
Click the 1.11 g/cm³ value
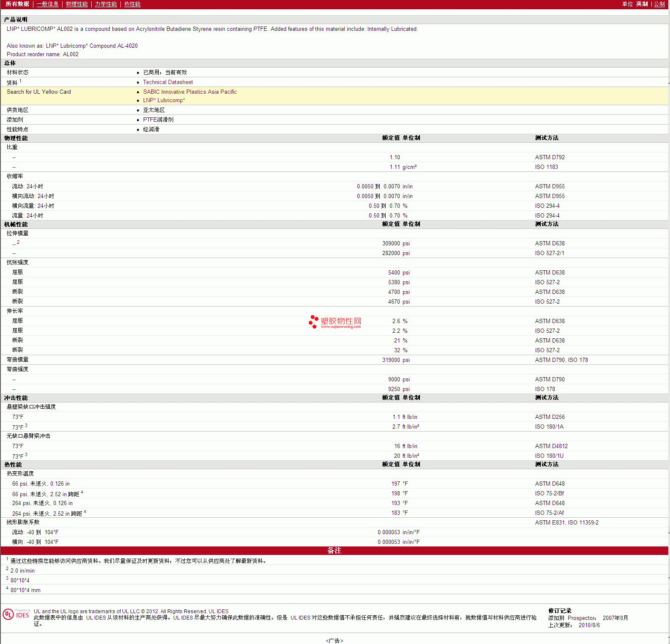pyautogui.click(x=403, y=167)
